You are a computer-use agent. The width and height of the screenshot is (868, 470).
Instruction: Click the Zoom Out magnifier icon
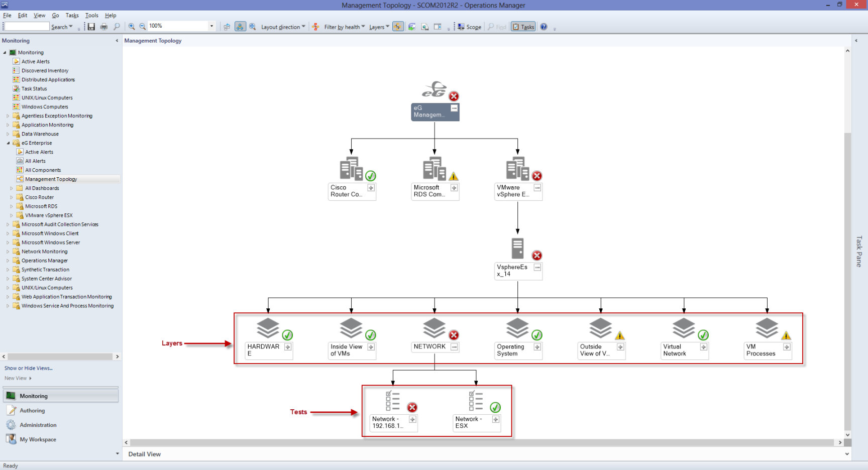pos(143,27)
